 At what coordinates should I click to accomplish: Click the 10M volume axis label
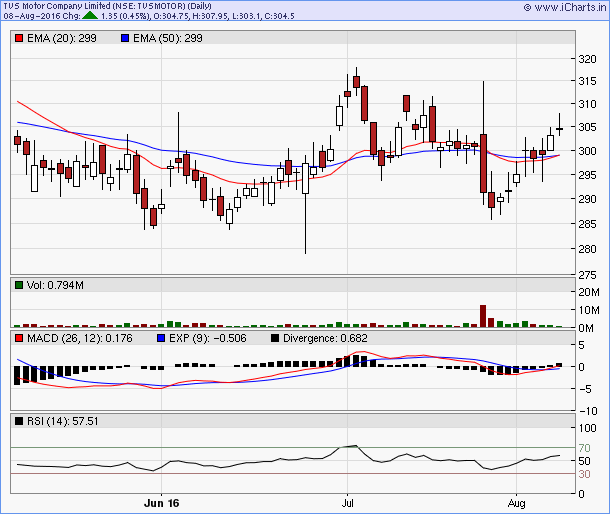point(589,311)
